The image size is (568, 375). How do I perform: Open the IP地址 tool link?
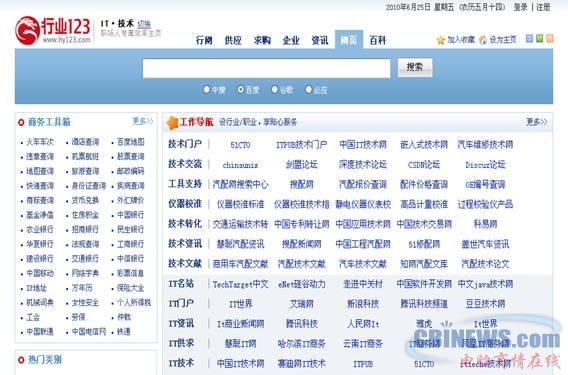[37, 288]
